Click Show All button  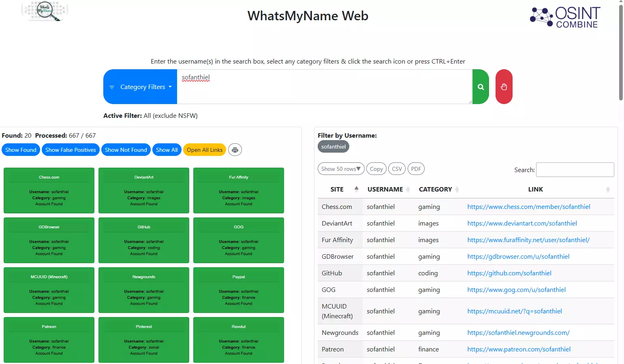(167, 150)
